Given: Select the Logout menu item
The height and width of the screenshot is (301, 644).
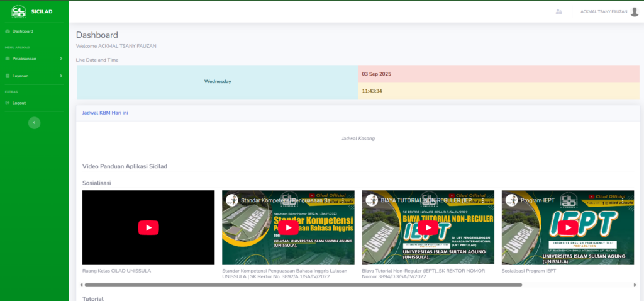Looking at the screenshot, I should click(x=19, y=103).
